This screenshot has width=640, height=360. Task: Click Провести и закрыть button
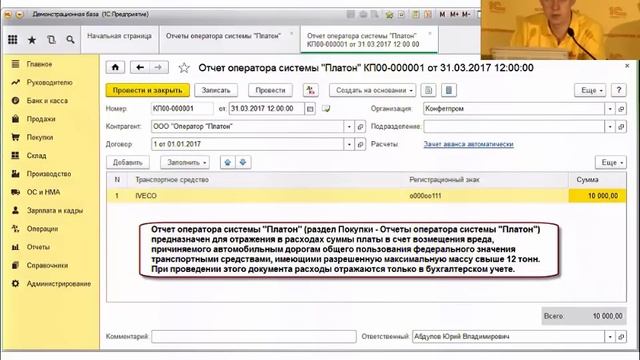point(147,90)
